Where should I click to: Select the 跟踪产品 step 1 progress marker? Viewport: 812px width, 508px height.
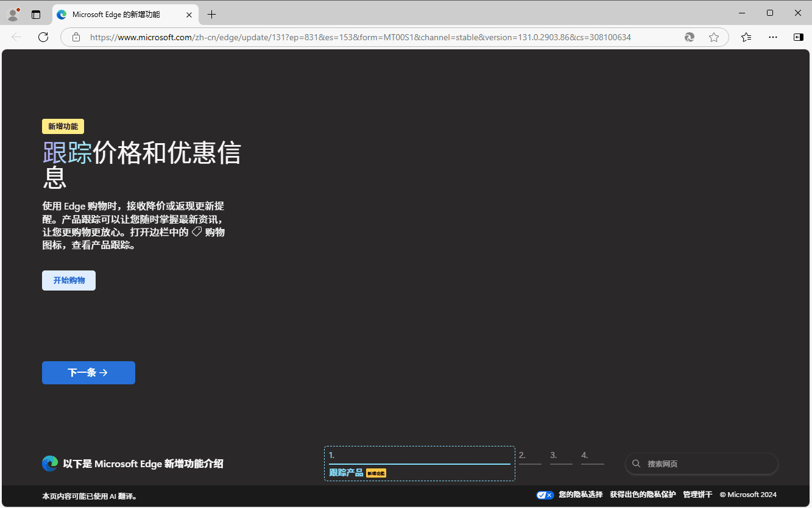click(419, 464)
